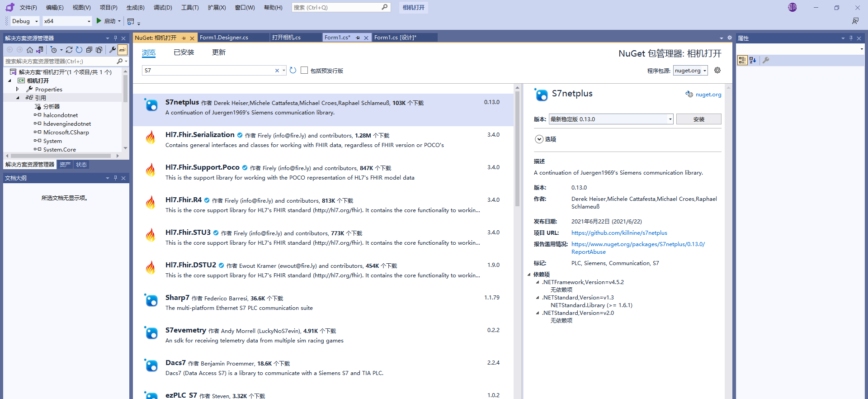The image size is (868, 399).
Task: Open the Live Share feedback icon at top right
Action: 855,21
